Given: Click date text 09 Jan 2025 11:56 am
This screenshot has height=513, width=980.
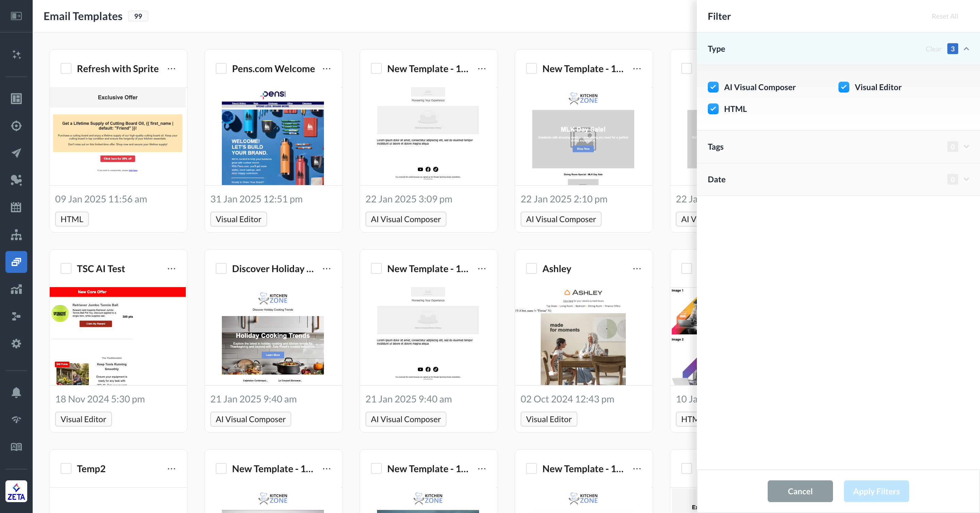Looking at the screenshot, I should 101,199.
